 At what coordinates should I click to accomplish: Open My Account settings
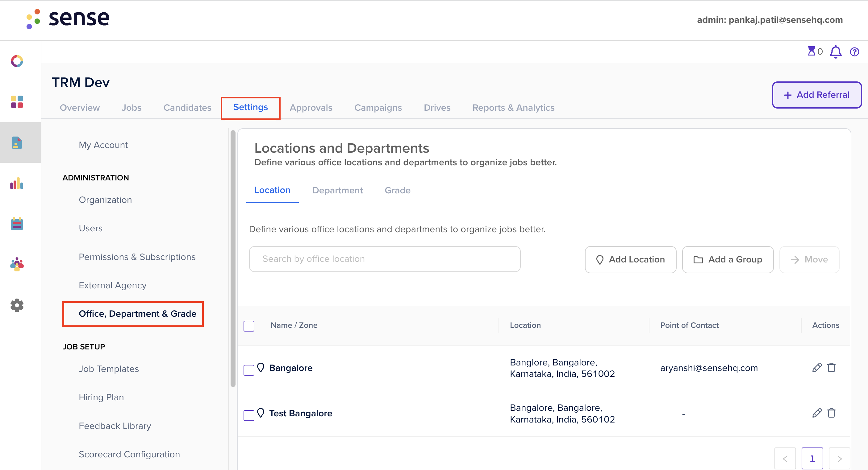103,145
